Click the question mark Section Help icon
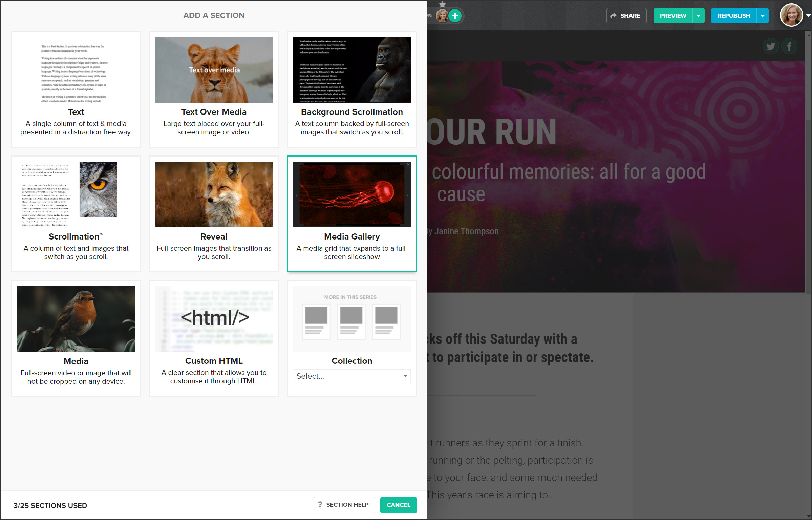The width and height of the screenshot is (812, 520). 320,505
